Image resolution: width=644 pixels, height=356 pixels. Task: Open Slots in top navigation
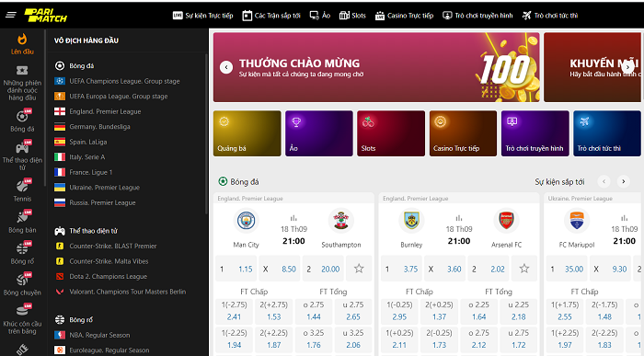pos(352,16)
